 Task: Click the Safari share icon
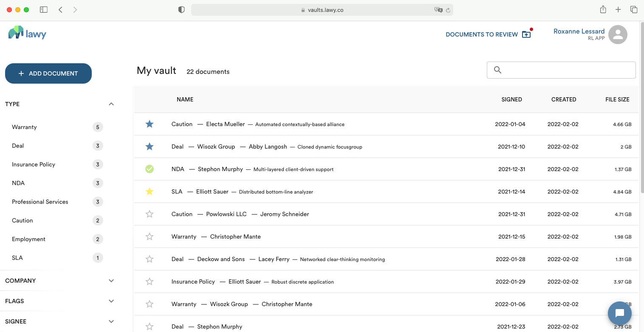tap(603, 10)
